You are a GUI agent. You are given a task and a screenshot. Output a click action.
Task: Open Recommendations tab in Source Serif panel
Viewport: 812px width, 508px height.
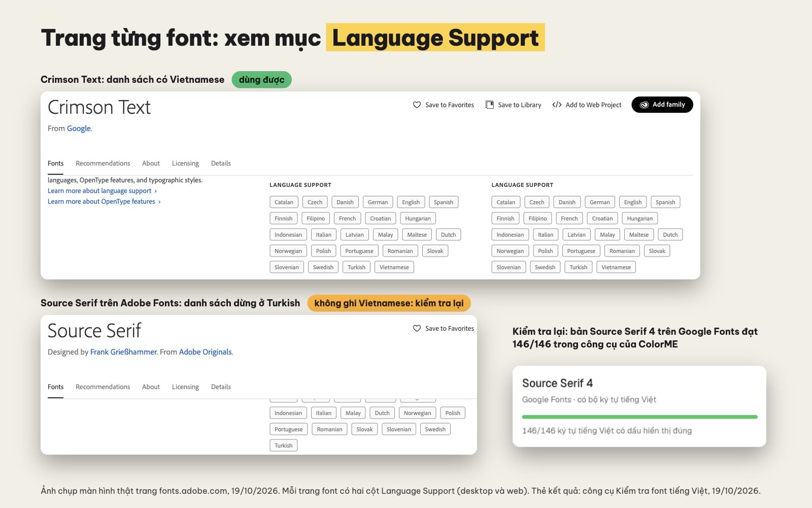pyautogui.click(x=103, y=387)
